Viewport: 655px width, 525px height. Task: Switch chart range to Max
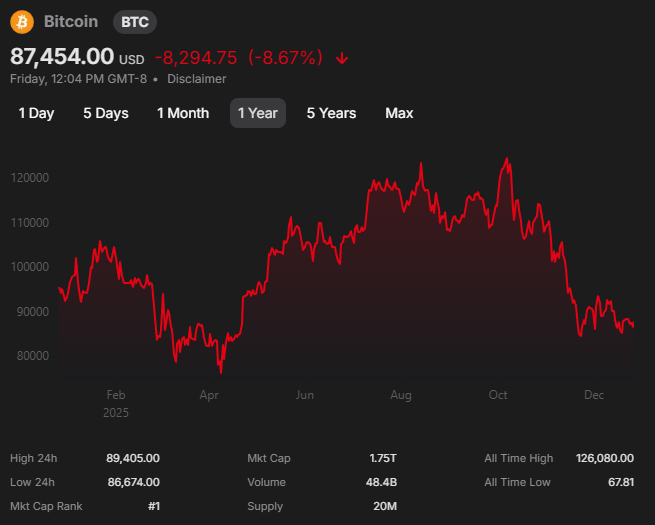coord(399,113)
